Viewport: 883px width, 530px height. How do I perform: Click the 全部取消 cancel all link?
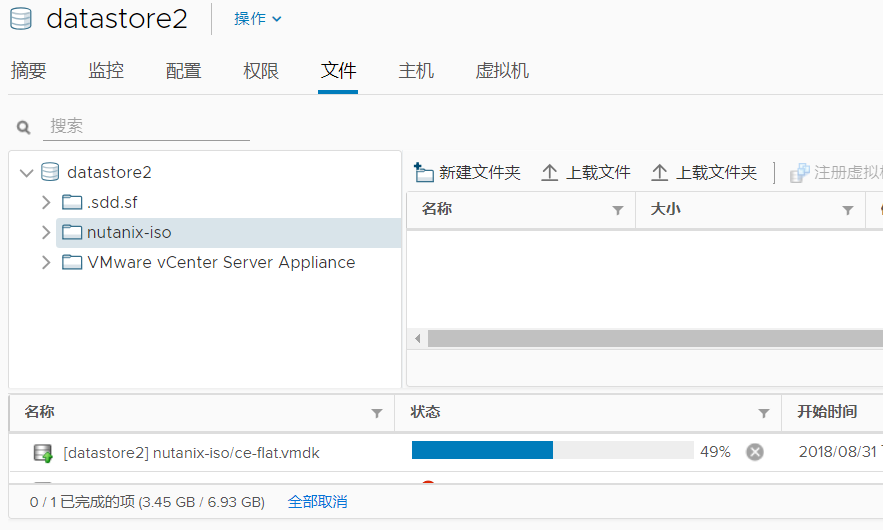(x=318, y=502)
